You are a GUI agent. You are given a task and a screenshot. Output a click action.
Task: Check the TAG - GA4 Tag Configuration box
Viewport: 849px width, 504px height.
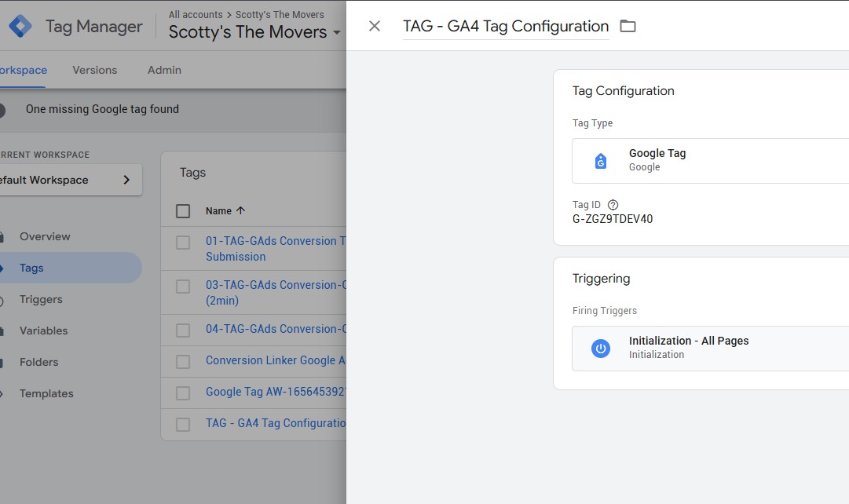click(x=183, y=425)
